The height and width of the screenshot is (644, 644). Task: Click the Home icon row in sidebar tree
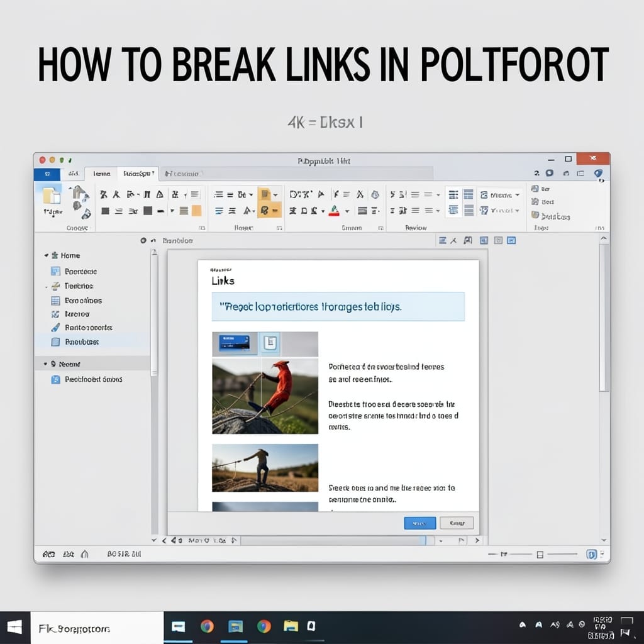click(x=65, y=255)
